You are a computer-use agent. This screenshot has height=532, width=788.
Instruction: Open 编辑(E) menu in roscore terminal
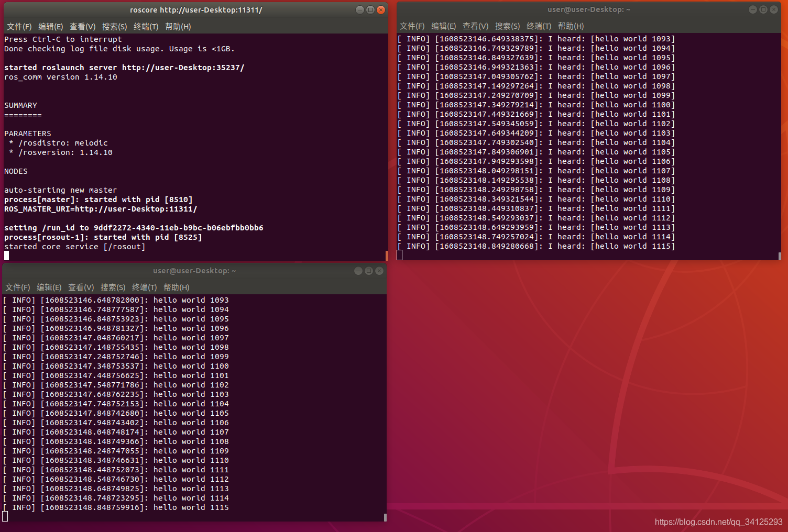coord(51,27)
